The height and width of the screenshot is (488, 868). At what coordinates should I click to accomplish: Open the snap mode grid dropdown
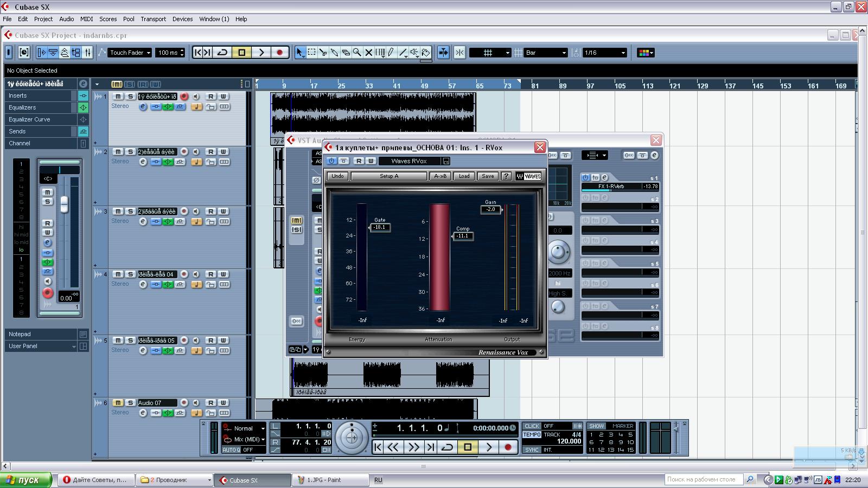(x=490, y=53)
